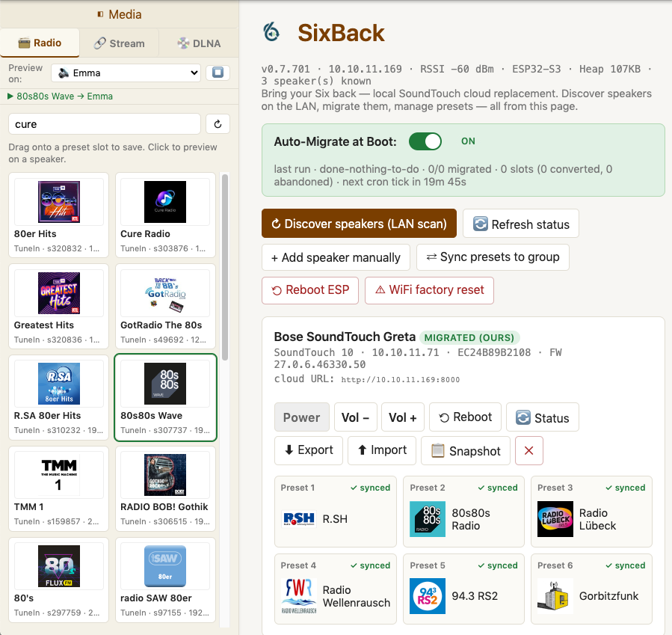Click Radio Wellenrausch logo in Preset 4
Viewport: 672px width, 635px height.
[299, 596]
